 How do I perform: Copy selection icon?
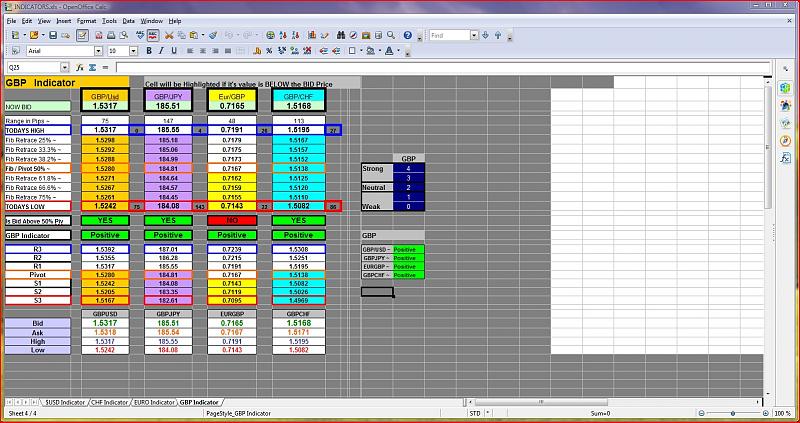pos(182,35)
